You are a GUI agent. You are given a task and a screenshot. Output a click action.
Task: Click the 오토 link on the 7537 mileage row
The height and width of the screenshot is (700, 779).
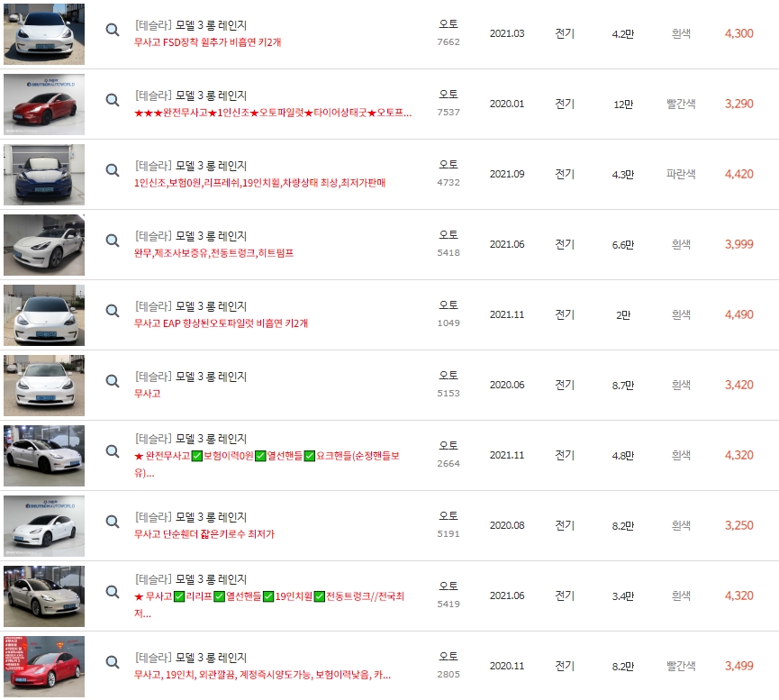tap(448, 94)
